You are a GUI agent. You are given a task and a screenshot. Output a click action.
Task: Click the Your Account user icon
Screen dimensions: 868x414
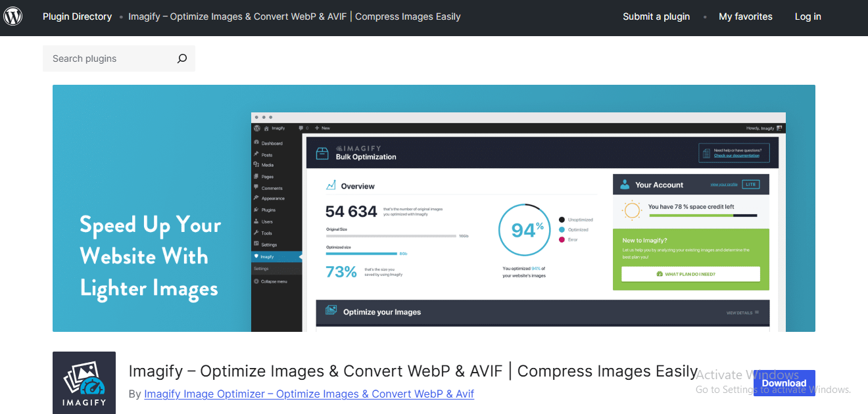tap(625, 185)
